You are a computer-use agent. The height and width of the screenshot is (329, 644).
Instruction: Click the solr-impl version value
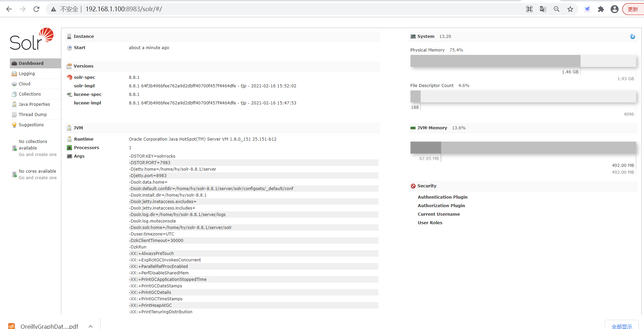(x=212, y=86)
